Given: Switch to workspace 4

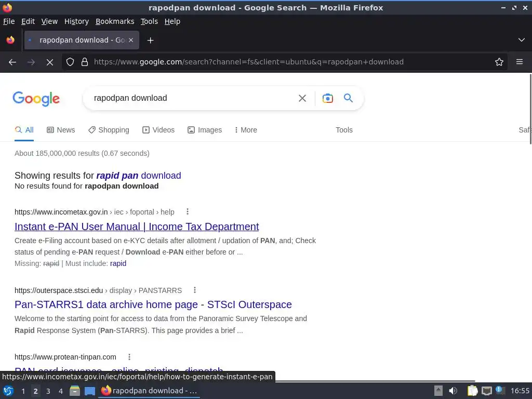Looking at the screenshot, I should (61, 391).
